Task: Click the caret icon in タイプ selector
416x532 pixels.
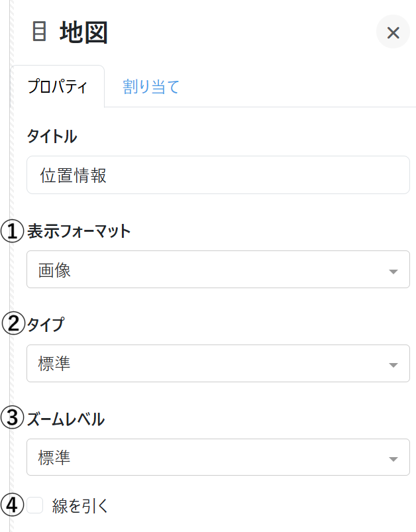Action: coord(393,366)
